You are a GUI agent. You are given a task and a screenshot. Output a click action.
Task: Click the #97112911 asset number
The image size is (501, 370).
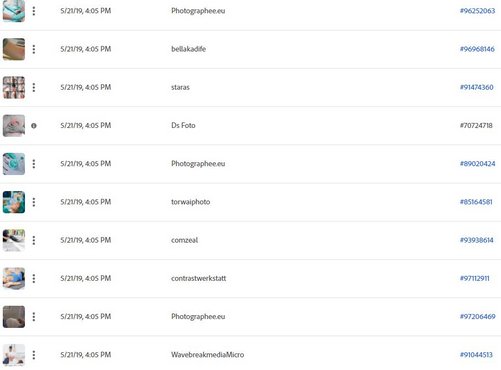pos(475,278)
